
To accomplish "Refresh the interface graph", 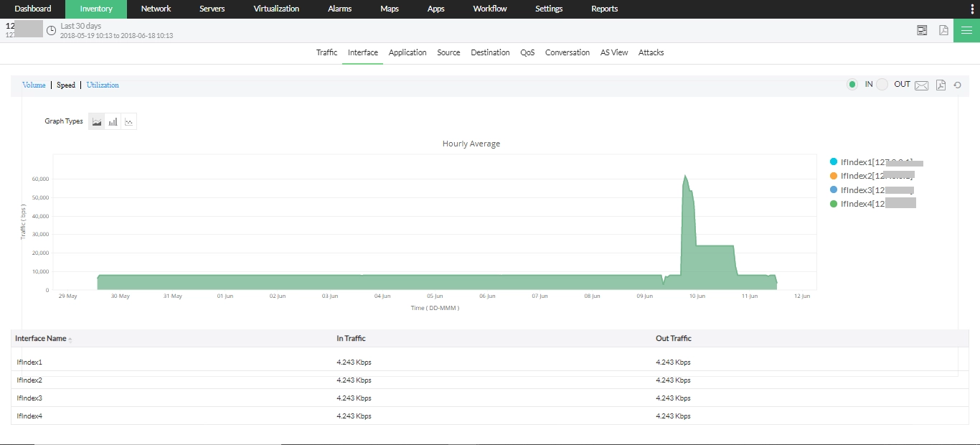I will pos(957,85).
